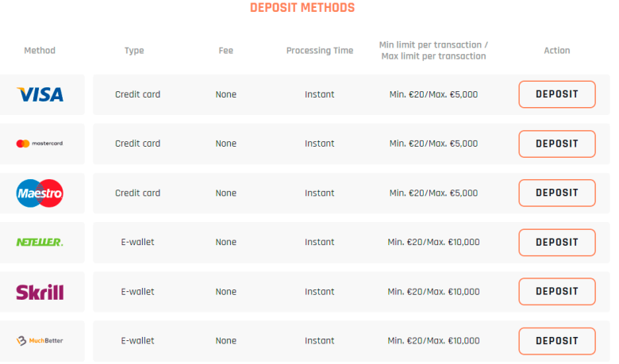Click the Processing Time column header

(320, 50)
